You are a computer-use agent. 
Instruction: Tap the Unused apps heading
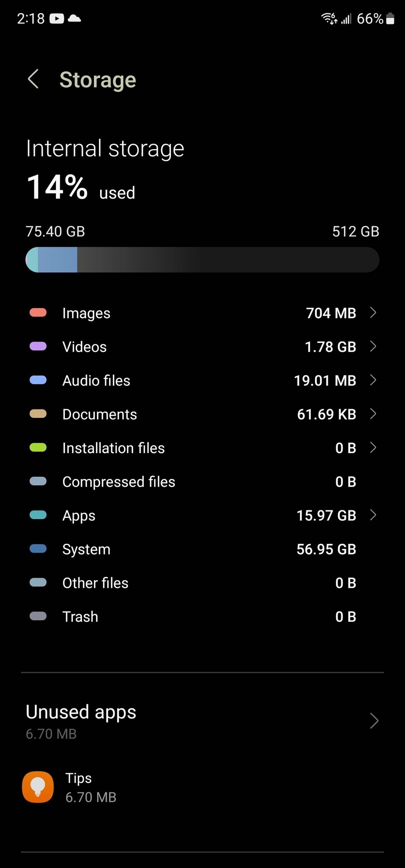[81, 712]
